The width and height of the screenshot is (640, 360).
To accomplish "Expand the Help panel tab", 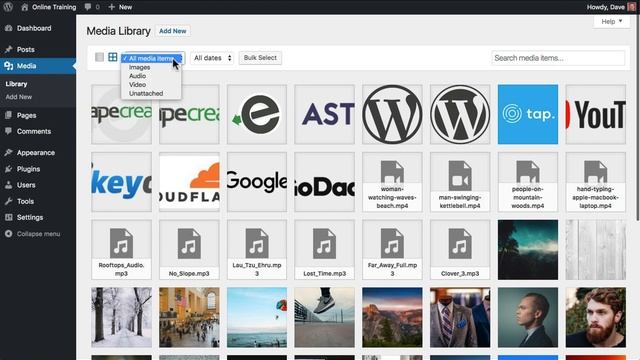I will tap(611, 22).
